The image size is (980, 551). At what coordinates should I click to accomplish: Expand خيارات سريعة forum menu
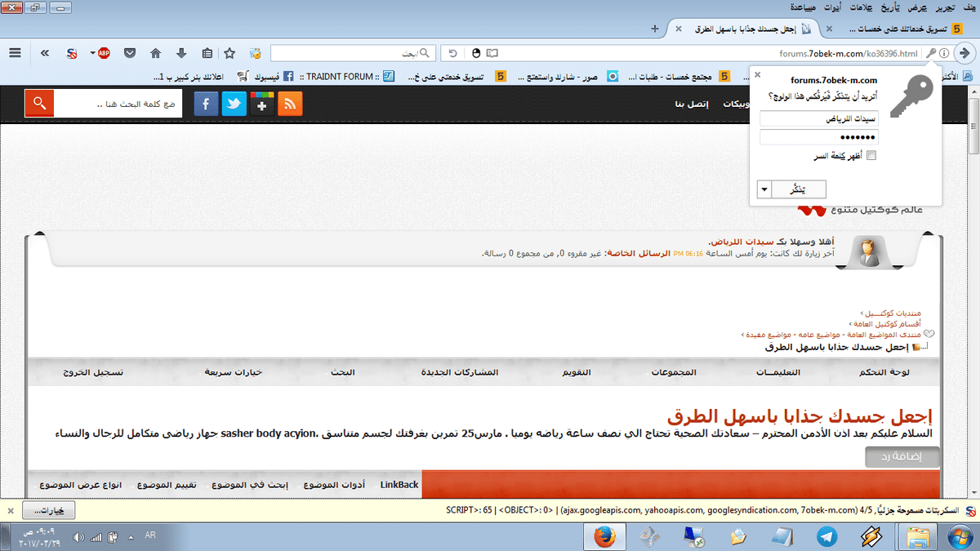point(233,372)
